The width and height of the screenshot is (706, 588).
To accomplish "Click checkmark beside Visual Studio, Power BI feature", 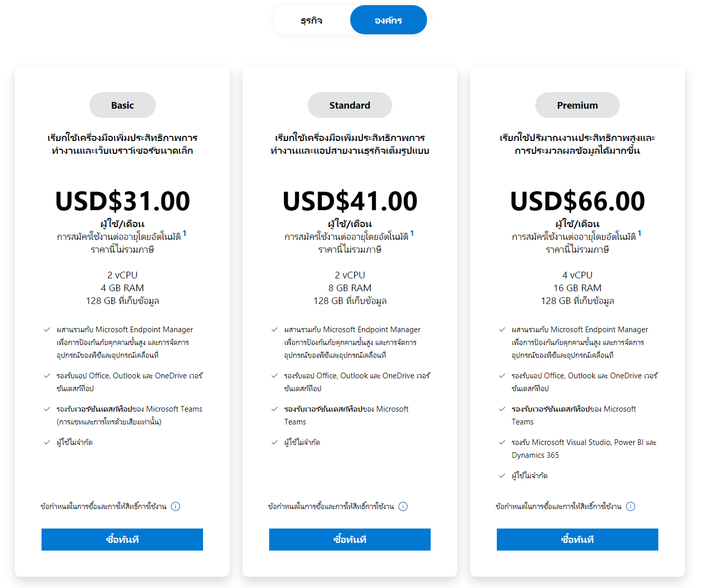I will click(x=502, y=442).
